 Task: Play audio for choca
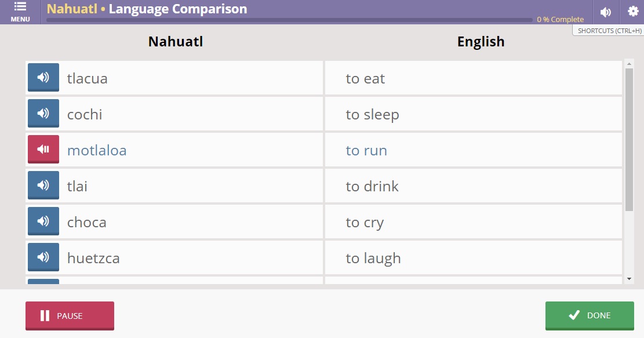coord(43,221)
